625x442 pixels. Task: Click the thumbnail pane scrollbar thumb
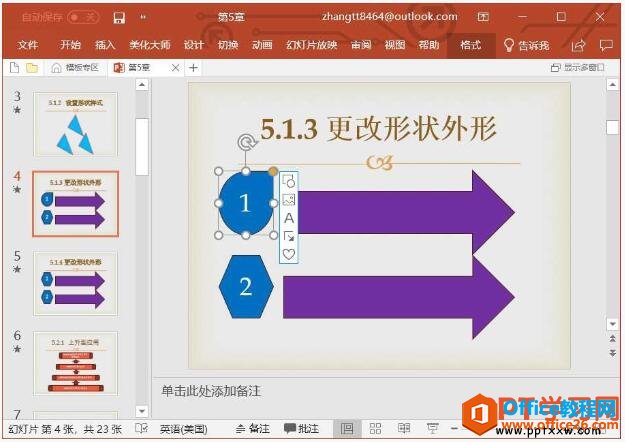(x=142, y=147)
